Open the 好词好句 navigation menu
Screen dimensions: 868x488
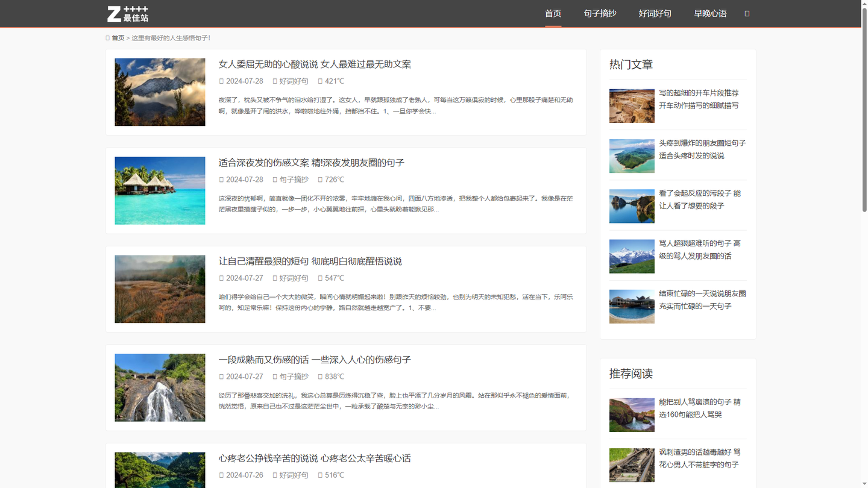click(655, 13)
